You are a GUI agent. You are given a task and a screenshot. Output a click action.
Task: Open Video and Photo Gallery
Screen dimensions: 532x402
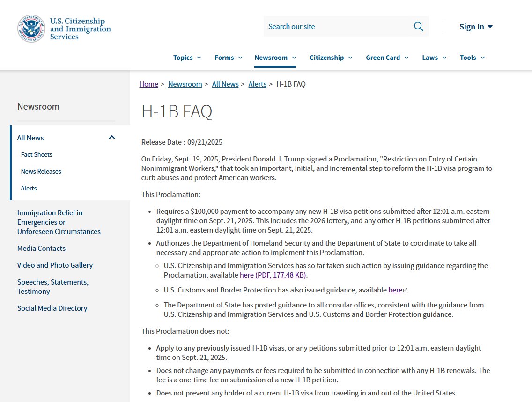tap(55, 265)
